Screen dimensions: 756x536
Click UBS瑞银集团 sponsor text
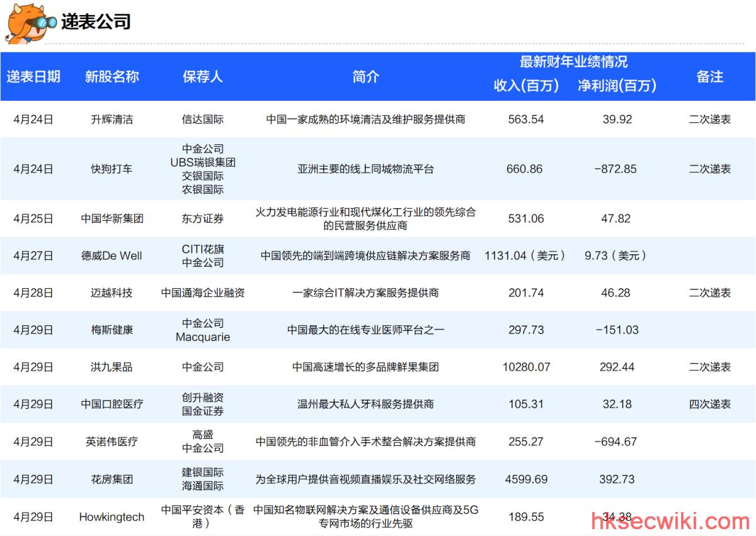(203, 162)
